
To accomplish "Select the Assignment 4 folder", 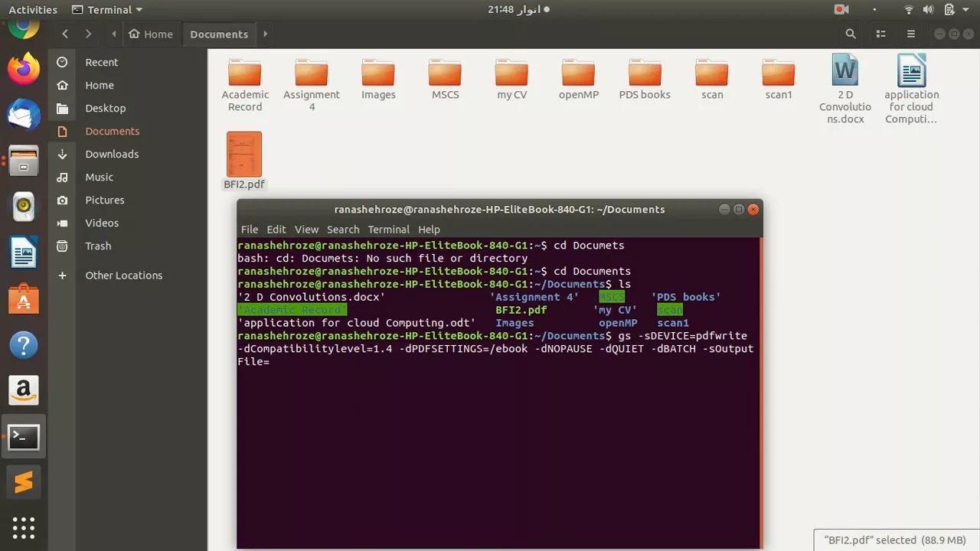I will click(312, 85).
